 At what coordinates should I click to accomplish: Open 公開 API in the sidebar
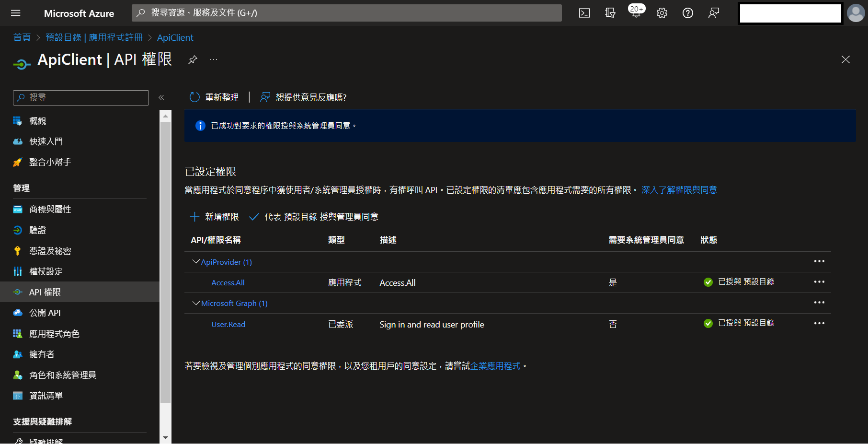pos(45,313)
